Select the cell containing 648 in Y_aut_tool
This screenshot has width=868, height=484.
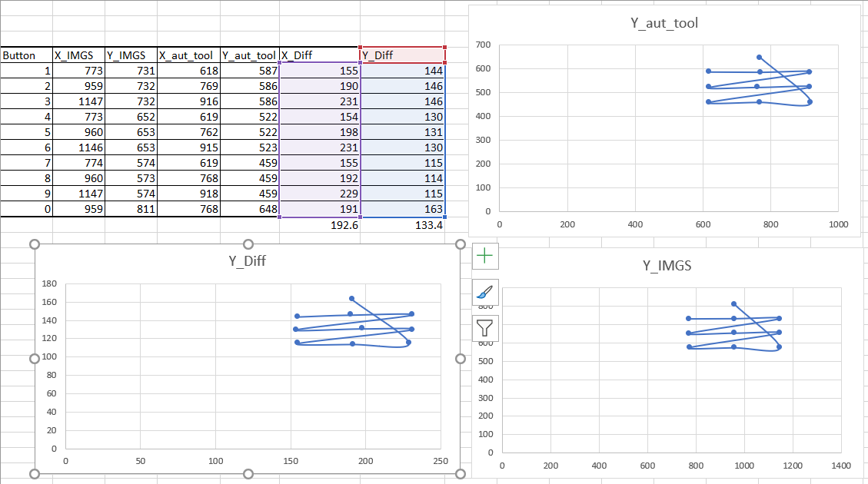tap(250, 209)
